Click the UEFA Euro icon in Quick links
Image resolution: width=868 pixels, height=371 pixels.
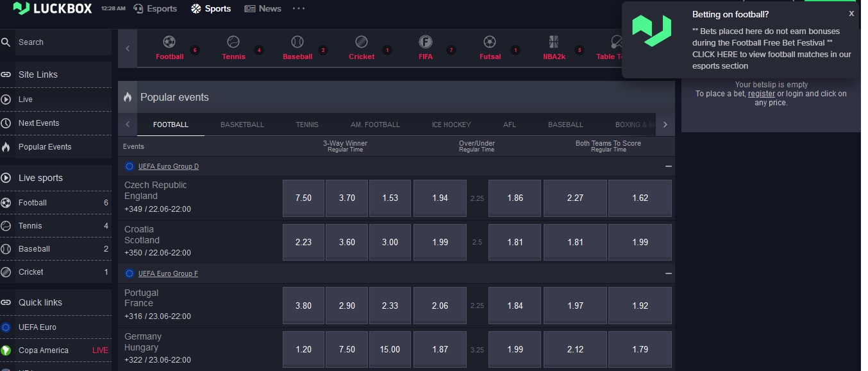(x=6, y=327)
